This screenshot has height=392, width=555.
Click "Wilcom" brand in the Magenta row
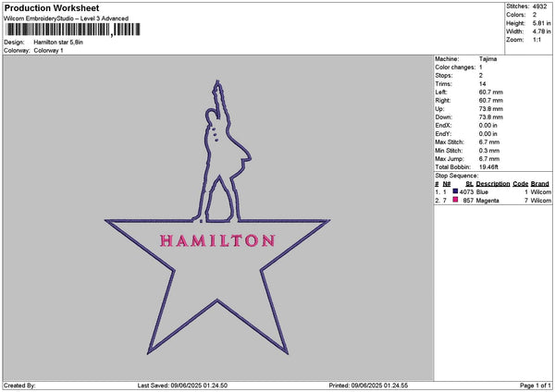click(x=541, y=201)
